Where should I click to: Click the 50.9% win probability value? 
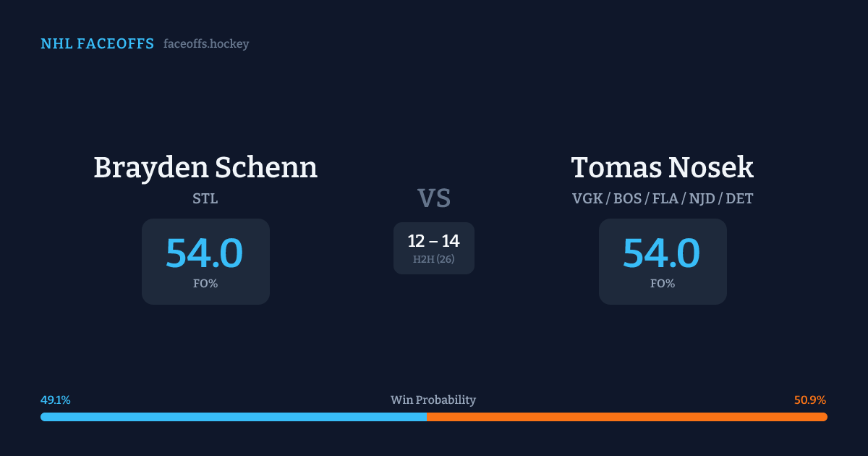pos(810,400)
